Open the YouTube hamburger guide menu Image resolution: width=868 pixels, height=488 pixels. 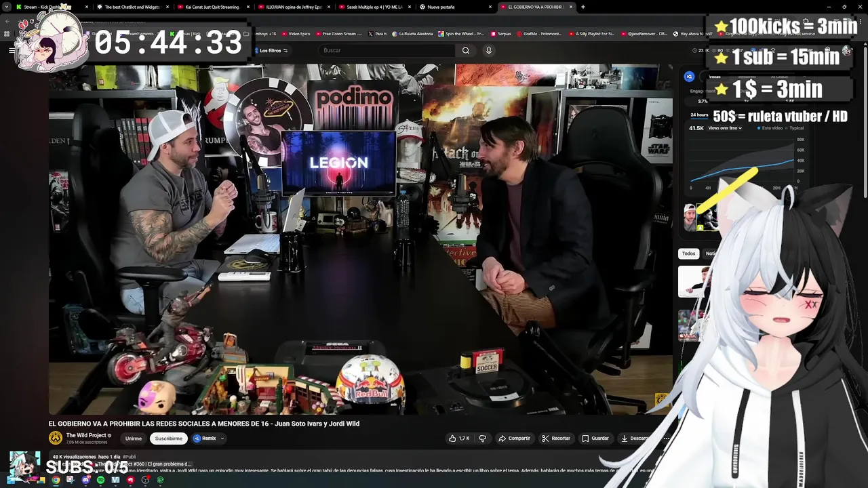12,50
